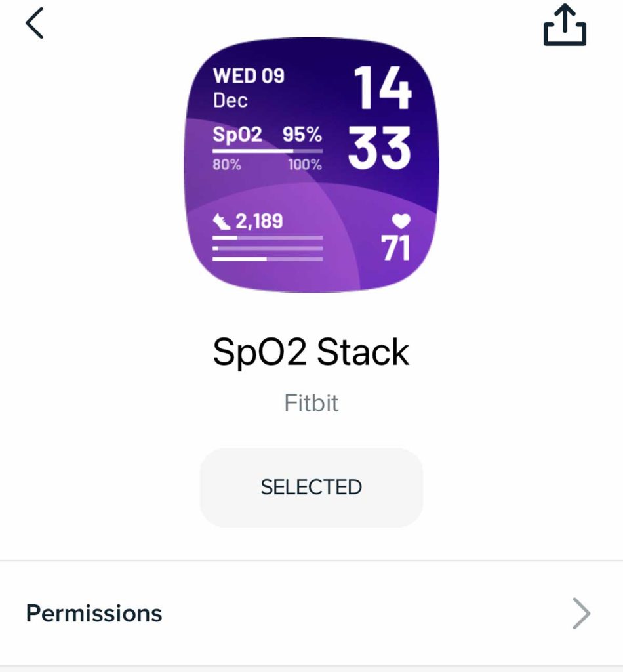This screenshot has height=672, width=623.
Task: Click the SpO2 Stack clock face preview
Action: 311,164
